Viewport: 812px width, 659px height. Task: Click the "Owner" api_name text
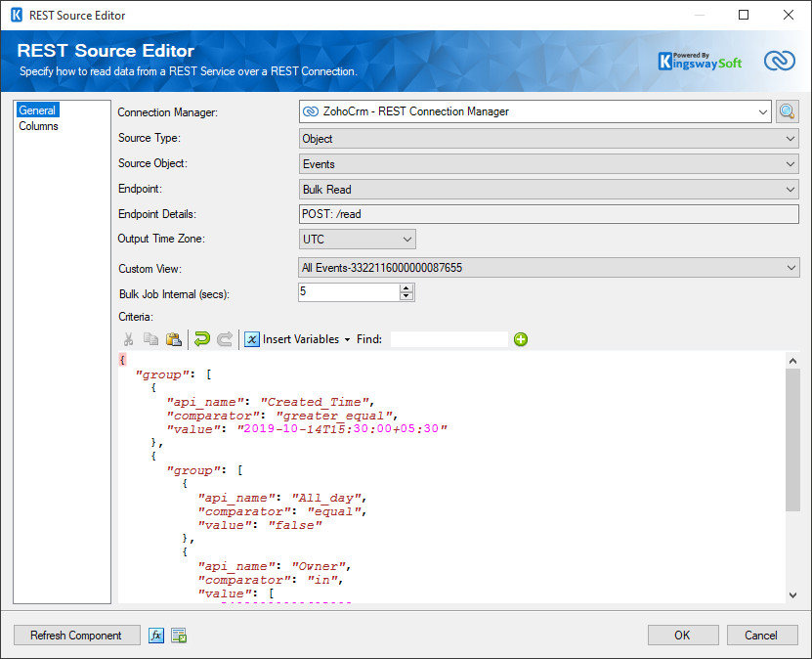coord(320,566)
